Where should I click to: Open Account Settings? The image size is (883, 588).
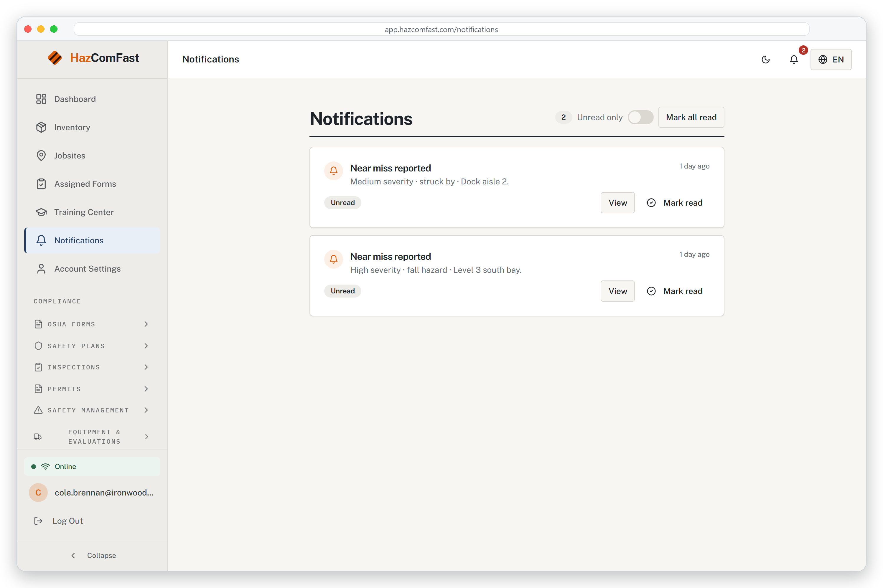tap(92, 269)
